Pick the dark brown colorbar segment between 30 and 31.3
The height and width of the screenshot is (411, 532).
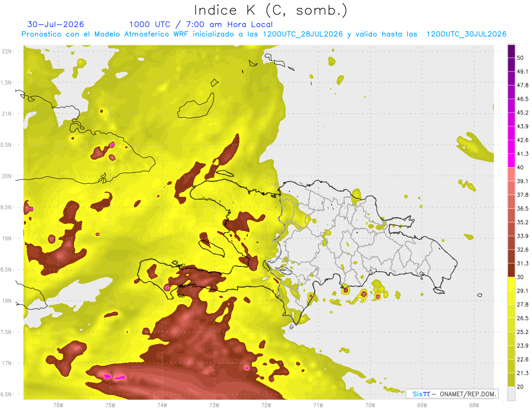tap(512, 270)
